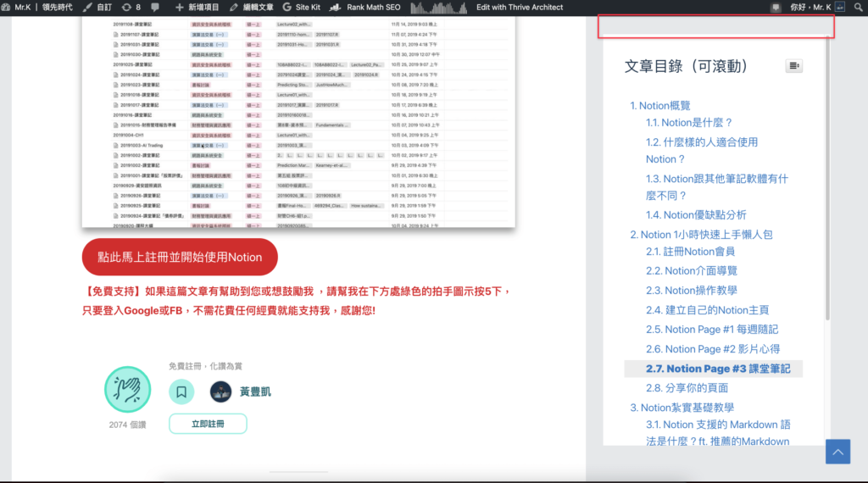Screen dimensions: 868x483
Task: Click the 文章目錄（可滾動） heading
Action: coord(687,66)
